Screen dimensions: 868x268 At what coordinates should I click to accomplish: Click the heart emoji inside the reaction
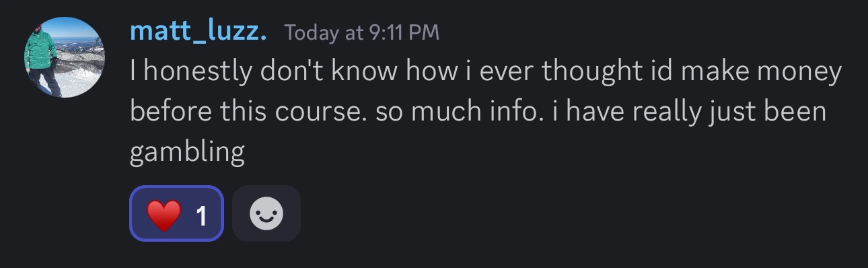point(164,214)
